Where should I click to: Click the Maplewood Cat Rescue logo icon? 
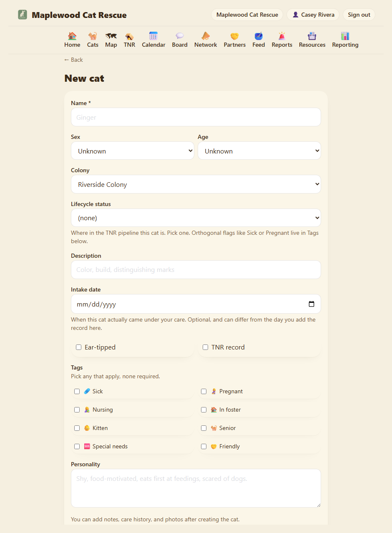(23, 15)
